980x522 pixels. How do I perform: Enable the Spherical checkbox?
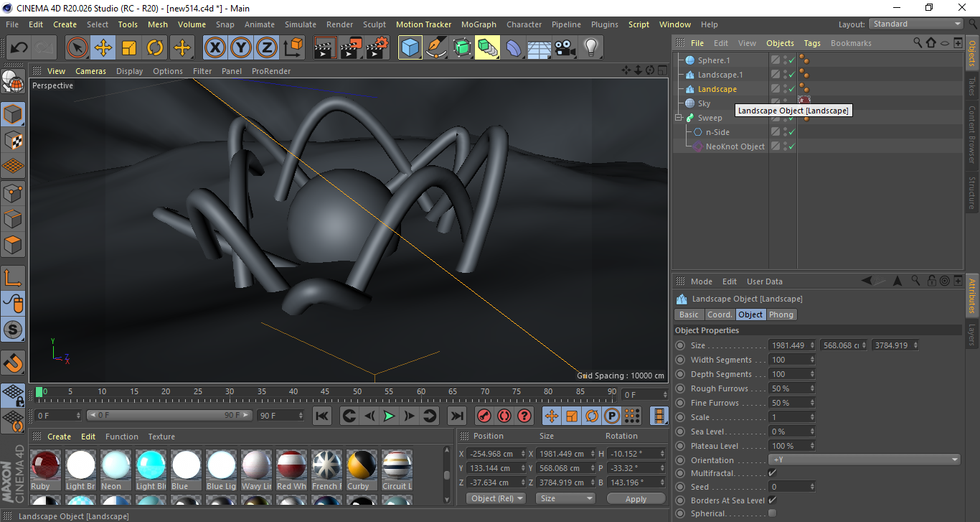tap(772, 513)
